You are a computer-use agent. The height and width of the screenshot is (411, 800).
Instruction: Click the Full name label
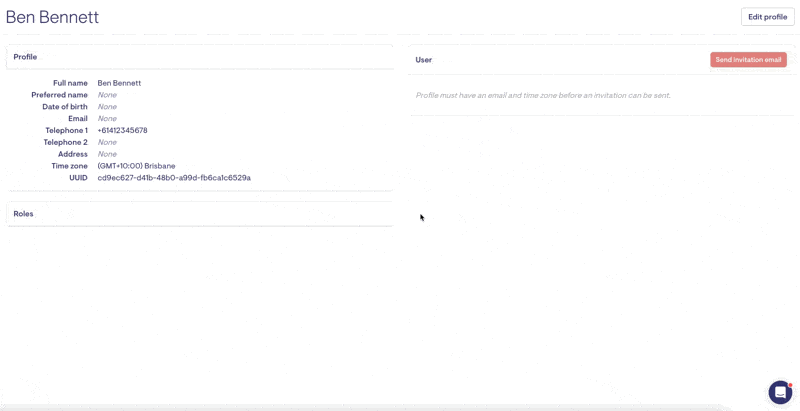pos(70,83)
